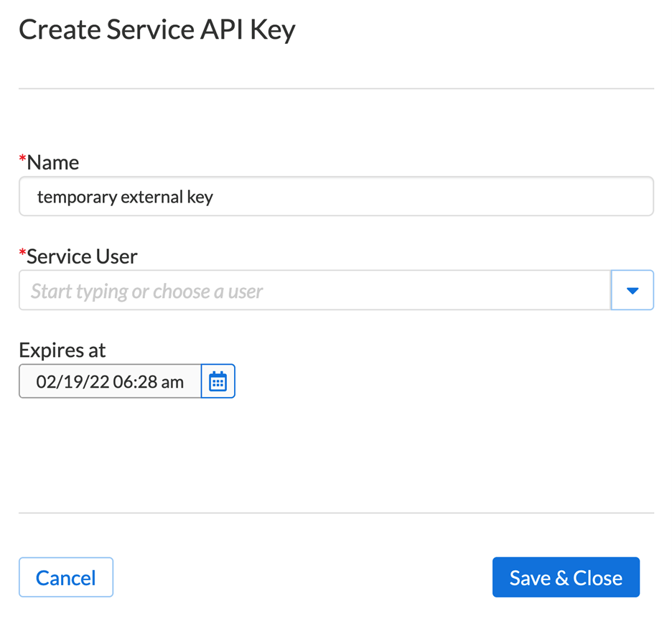The image size is (672, 619).
Task: Expand the Service User dropdown arrow
Action: [x=632, y=290]
